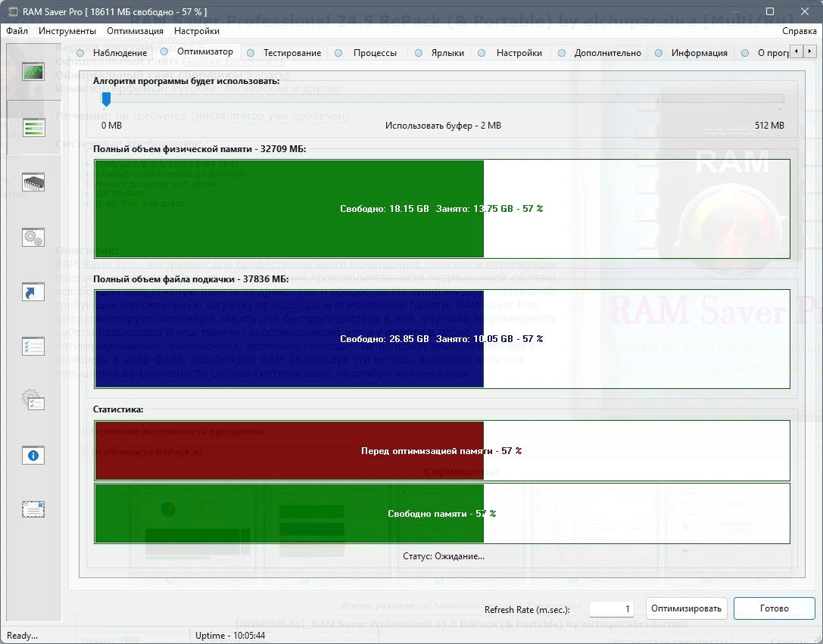Screen dimensions: 823x644
Task: Click the page file usage bar
Action: point(442,339)
